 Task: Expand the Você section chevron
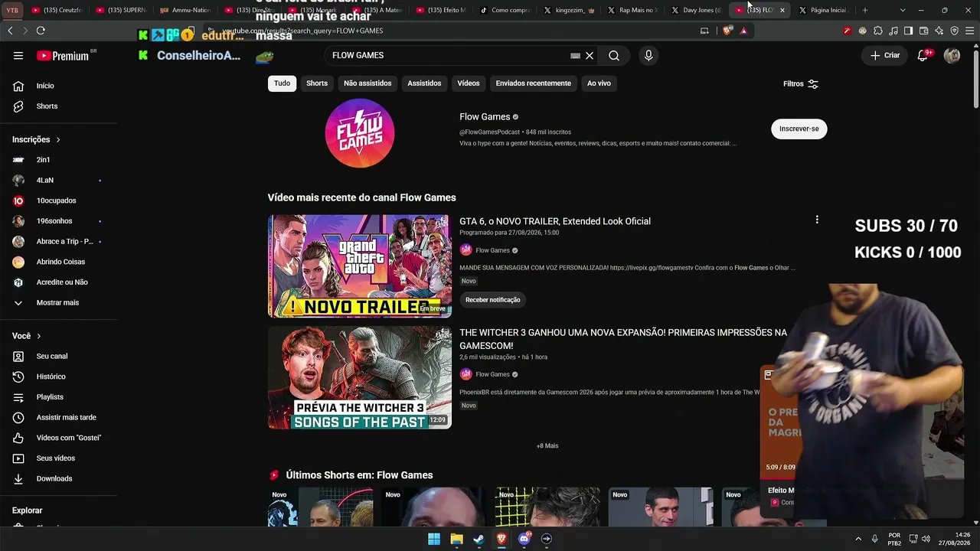coord(39,336)
